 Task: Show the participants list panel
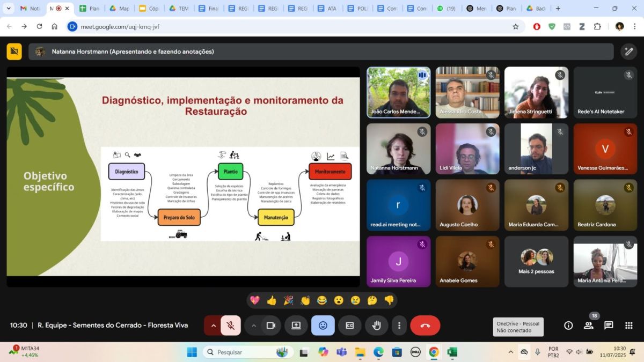click(589, 326)
